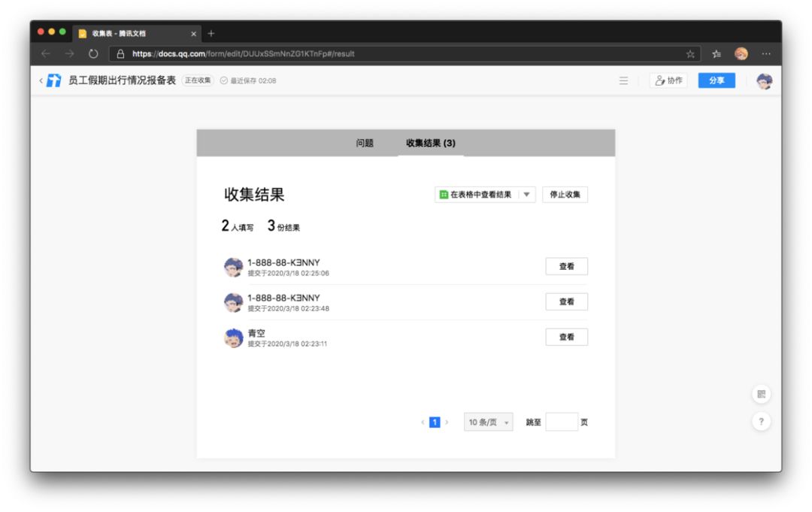Viewport: 812px width, 512px height.
Task: Open browser profile avatar in toolbar
Action: click(x=741, y=54)
